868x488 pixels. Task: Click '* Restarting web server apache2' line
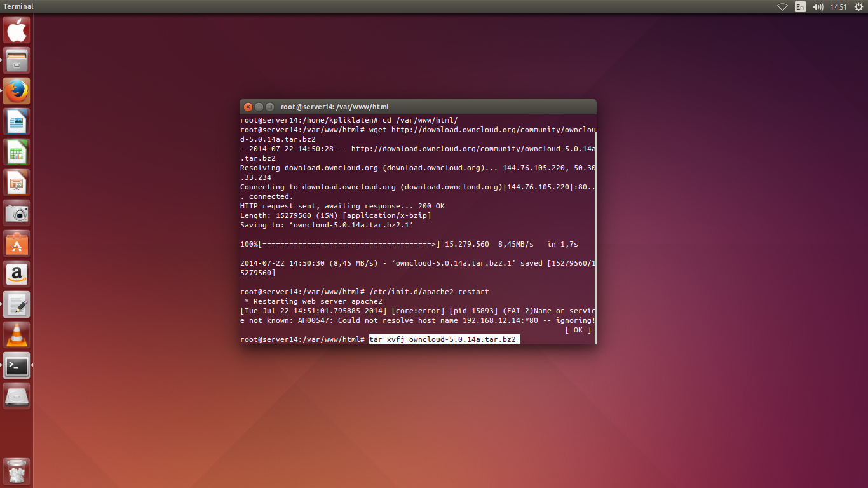tap(313, 301)
